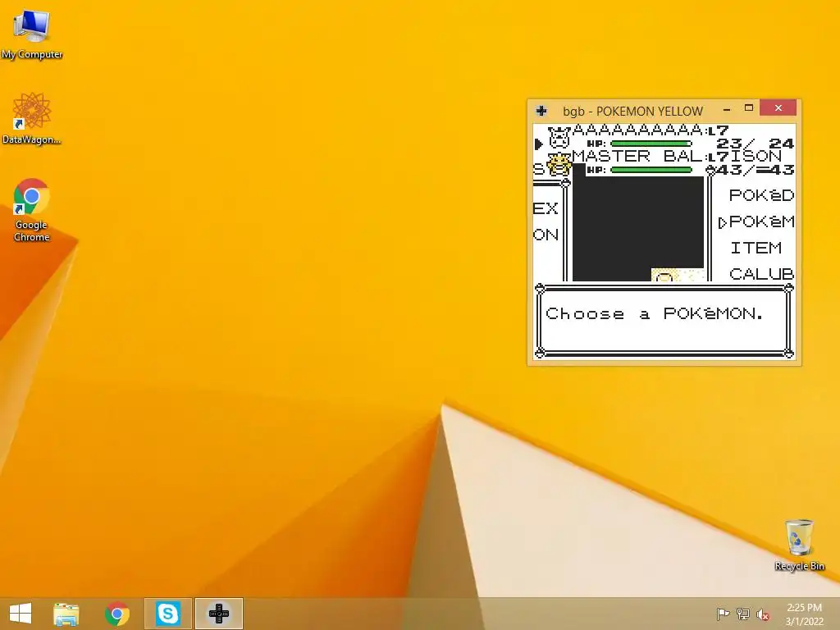Open the My Computer desktop icon
The image size is (840, 630).
[32, 34]
